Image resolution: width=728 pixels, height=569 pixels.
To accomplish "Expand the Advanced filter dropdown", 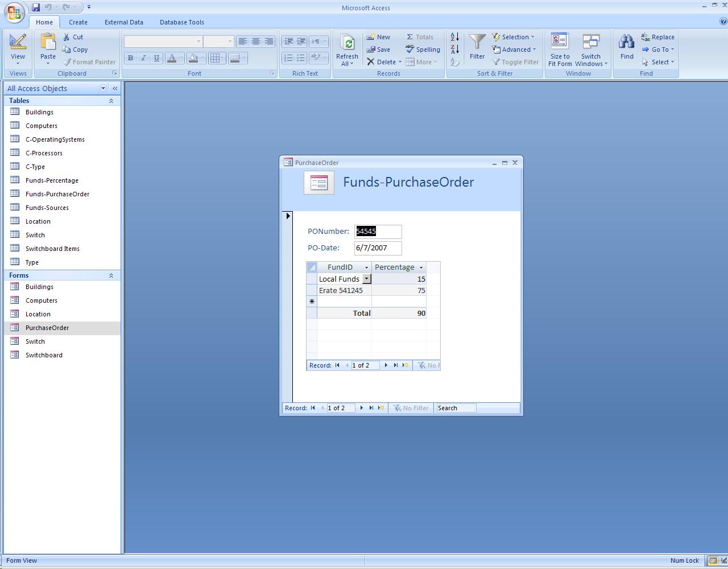I will coord(514,50).
